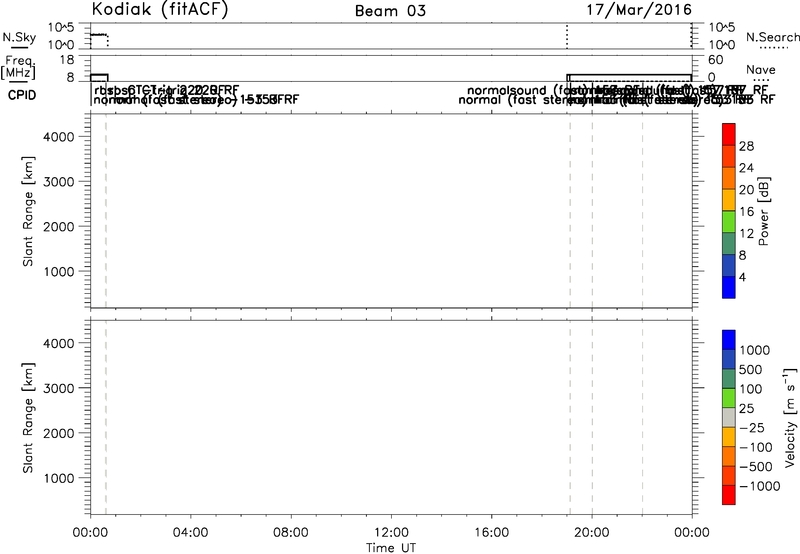This screenshot has height=554, width=800.
Task: Choose the red bottom Velocity colorbar segment
Action: click(729, 495)
